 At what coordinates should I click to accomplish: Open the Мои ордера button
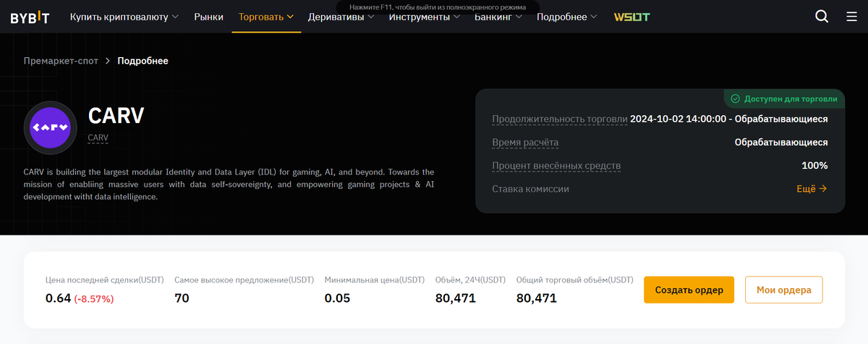783,290
